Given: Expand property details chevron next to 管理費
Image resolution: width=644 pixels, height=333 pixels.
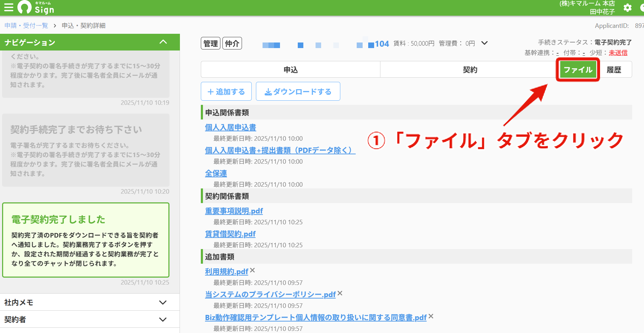Looking at the screenshot, I should coord(484,43).
